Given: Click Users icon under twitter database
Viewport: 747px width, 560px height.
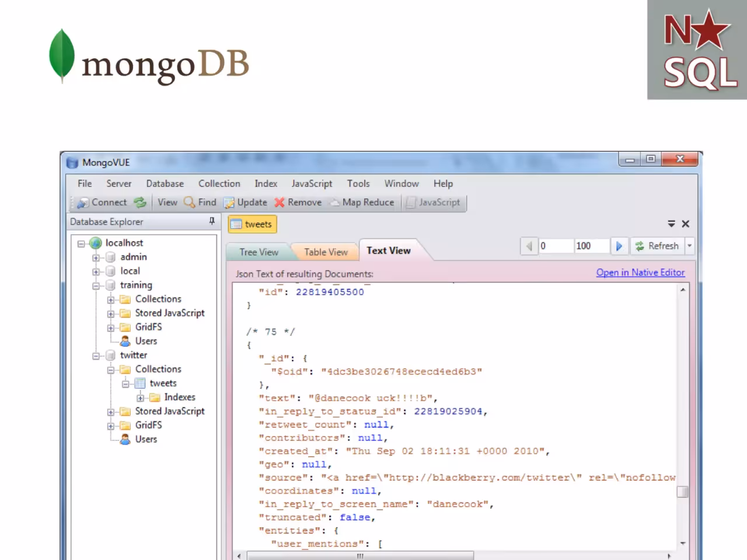Looking at the screenshot, I should point(125,439).
